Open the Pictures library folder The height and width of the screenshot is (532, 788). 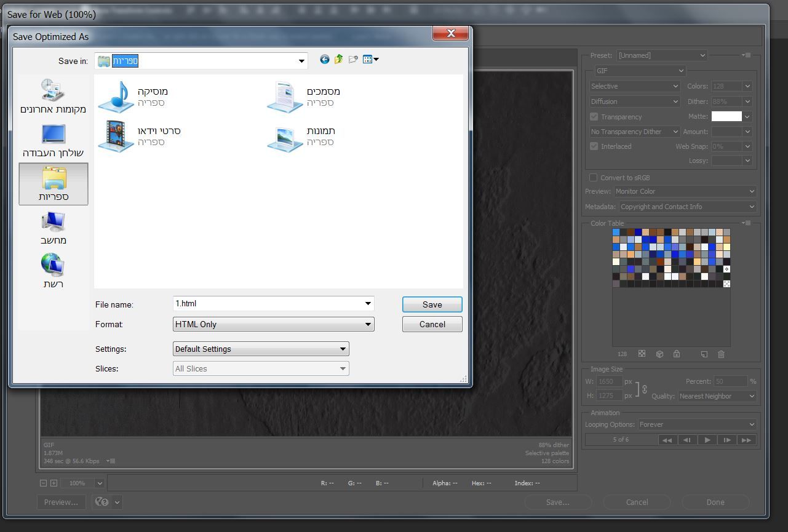coord(301,136)
